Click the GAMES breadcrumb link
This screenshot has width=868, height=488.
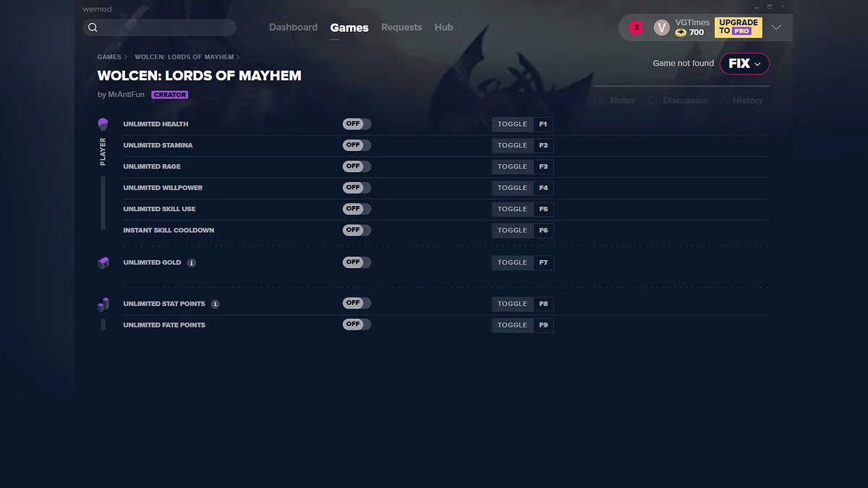coord(109,57)
